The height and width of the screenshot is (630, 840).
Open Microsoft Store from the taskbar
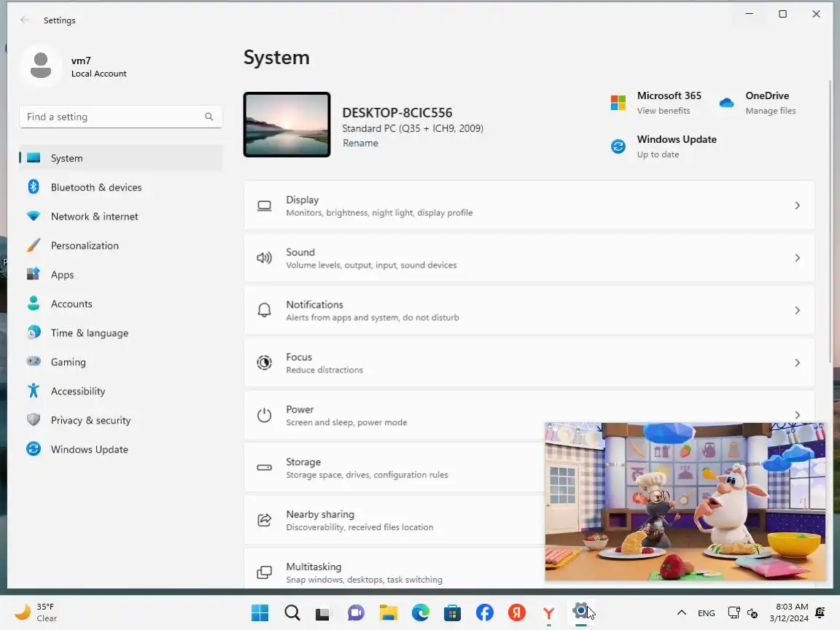[x=452, y=612]
